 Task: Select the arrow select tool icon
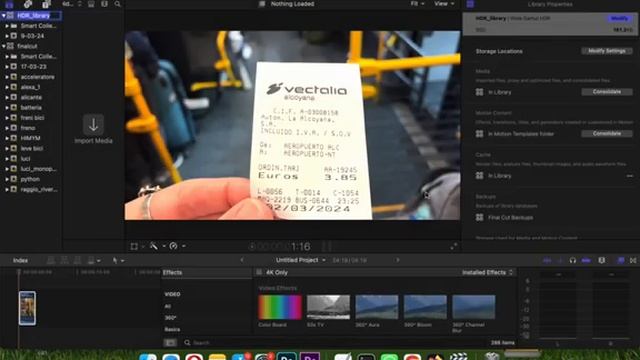click(115, 260)
